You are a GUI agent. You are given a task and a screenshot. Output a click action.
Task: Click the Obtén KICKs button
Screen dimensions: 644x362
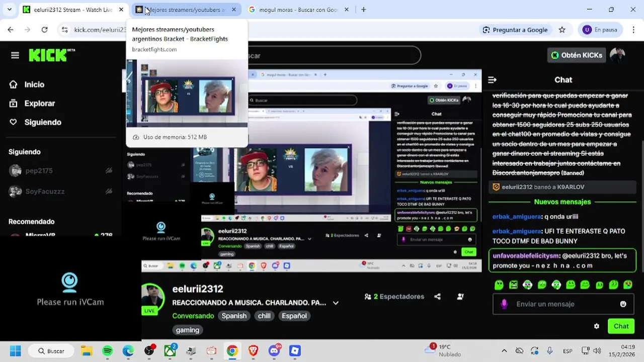point(577,55)
